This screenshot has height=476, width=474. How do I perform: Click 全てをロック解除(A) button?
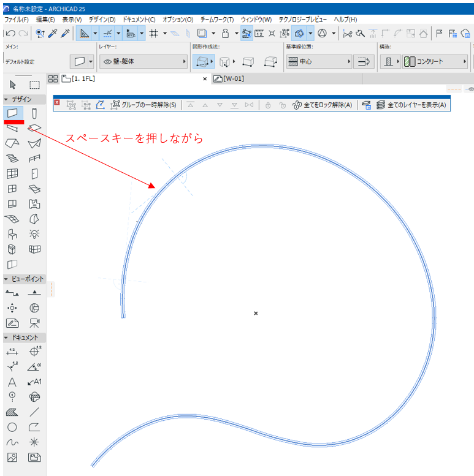tap(323, 105)
